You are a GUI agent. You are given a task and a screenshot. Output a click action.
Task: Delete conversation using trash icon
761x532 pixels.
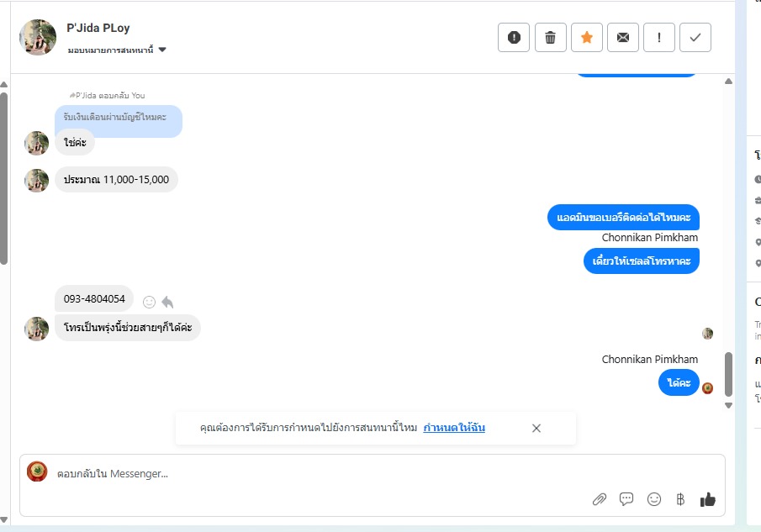551,37
